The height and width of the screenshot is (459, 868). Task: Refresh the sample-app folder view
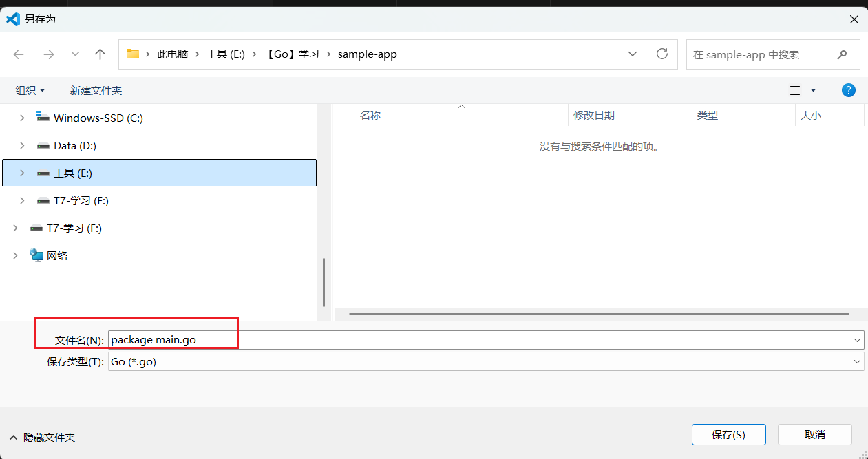662,54
